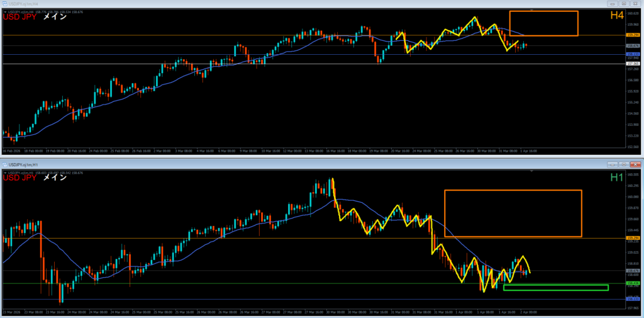The image size is (644, 318).
Task: Click the USD JPY red label in H1 chart
Action: pos(19,178)
